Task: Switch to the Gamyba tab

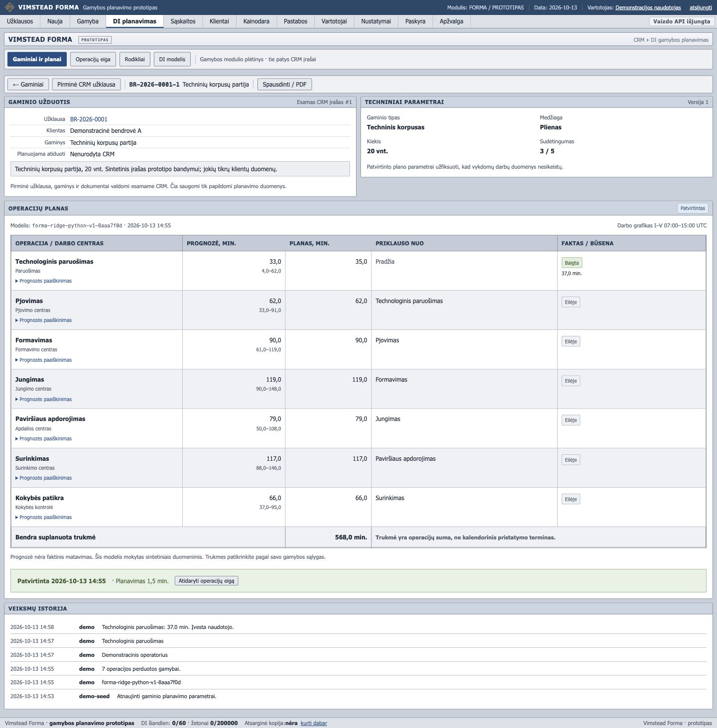Action: [88, 21]
